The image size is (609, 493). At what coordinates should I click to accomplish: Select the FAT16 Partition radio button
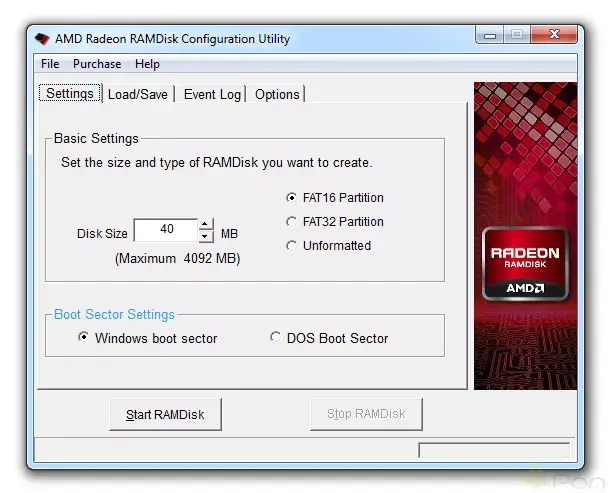point(291,197)
